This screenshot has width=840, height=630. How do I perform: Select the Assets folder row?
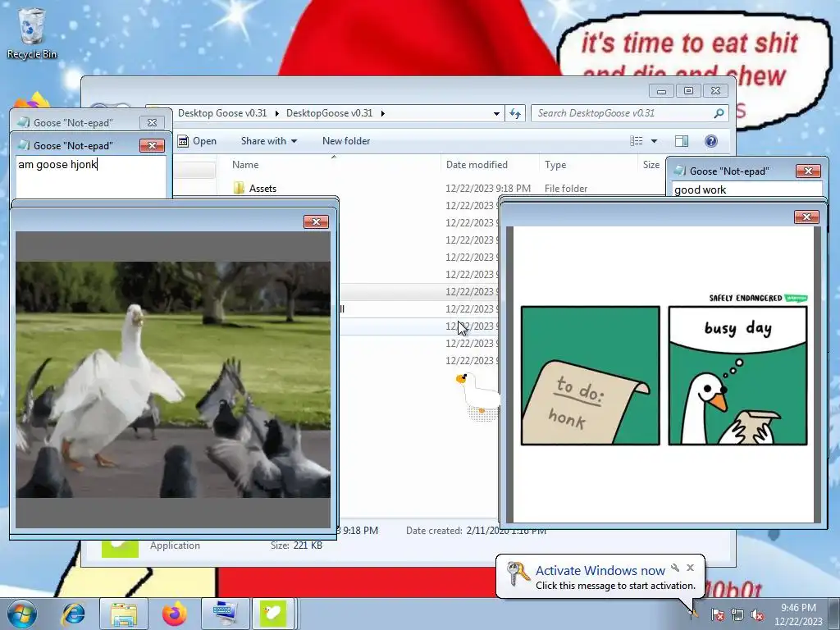pyautogui.click(x=442, y=189)
